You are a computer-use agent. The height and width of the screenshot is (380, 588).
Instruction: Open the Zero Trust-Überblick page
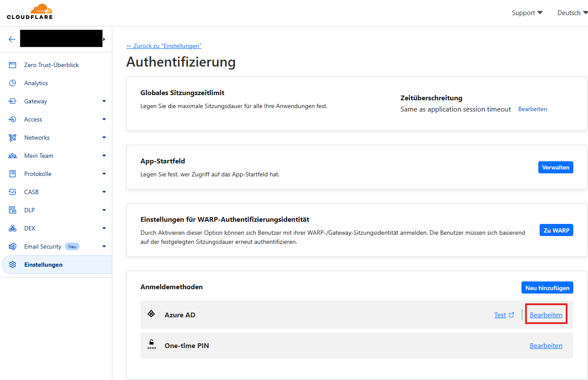12,64
